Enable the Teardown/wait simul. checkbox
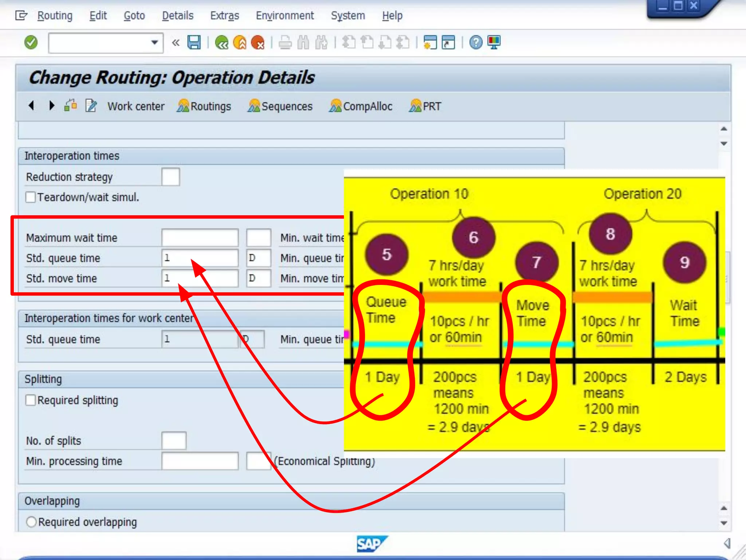Viewport: 746px width, 560px height. pyautogui.click(x=31, y=197)
